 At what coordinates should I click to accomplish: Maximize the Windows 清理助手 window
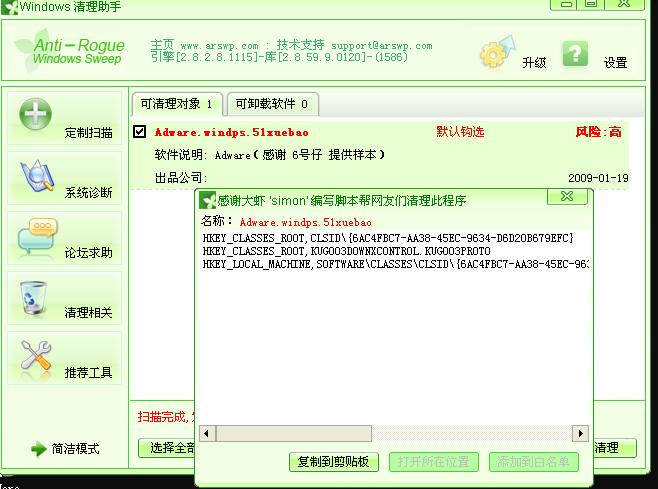coord(591,4)
